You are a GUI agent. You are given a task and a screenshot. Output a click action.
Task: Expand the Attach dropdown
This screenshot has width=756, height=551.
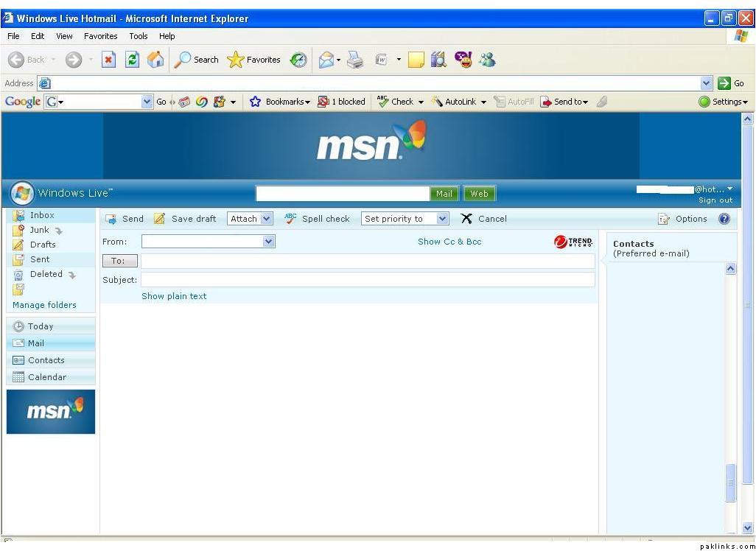click(x=250, y=219)
